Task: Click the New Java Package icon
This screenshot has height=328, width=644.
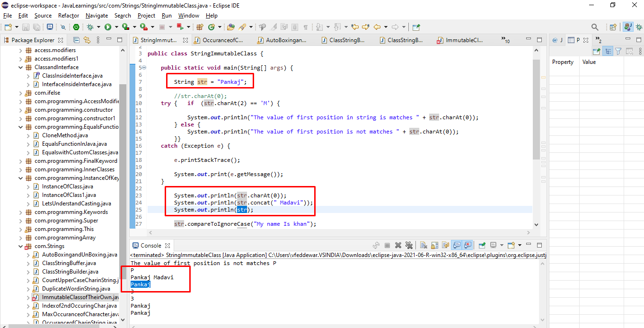Action: pos(200,27)
